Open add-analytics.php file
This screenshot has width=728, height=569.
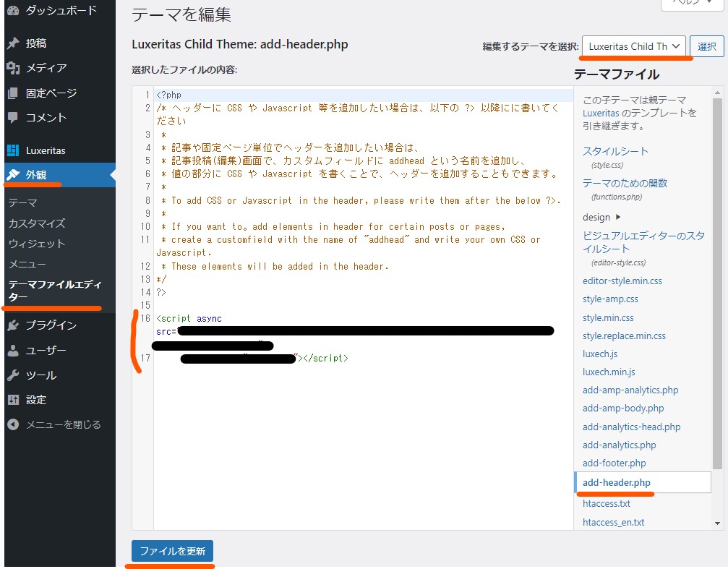click(619, 445)
